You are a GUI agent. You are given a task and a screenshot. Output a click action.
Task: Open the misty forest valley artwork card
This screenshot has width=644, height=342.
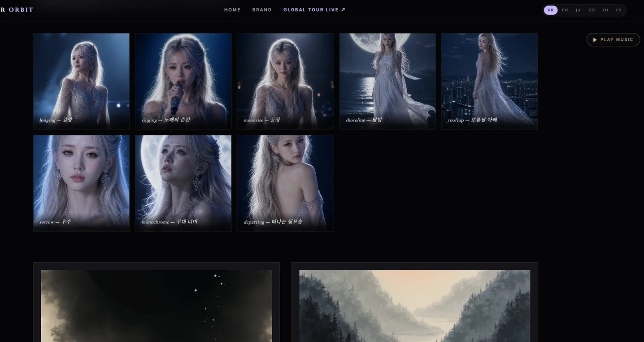click(415, 303)
